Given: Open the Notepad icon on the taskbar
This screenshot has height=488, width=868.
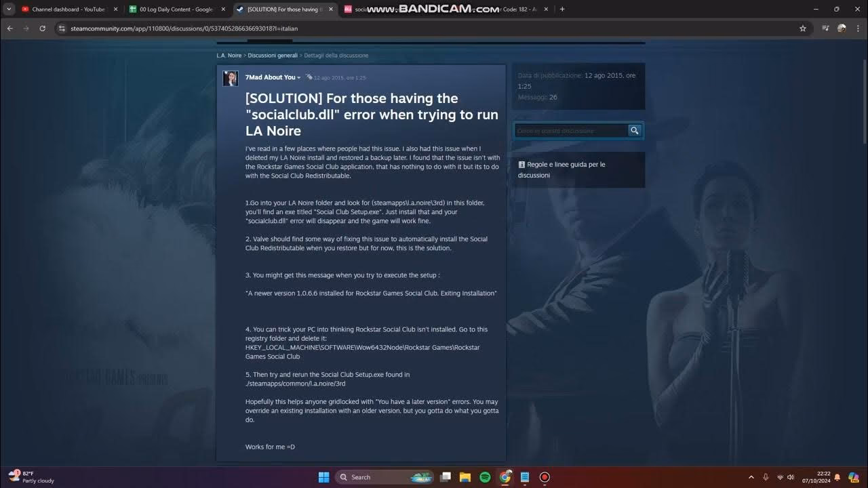Looking at the screenshot, I should click(x=524, y=477).
